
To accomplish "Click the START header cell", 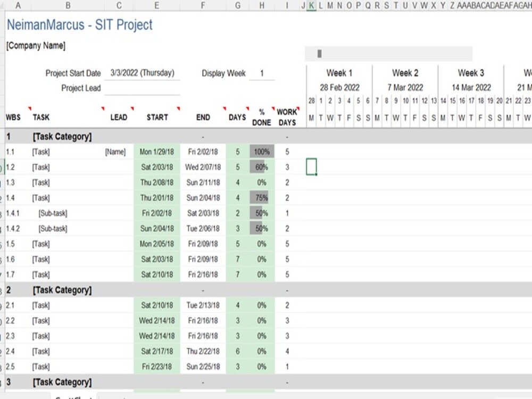I will [x=157, y=118].
